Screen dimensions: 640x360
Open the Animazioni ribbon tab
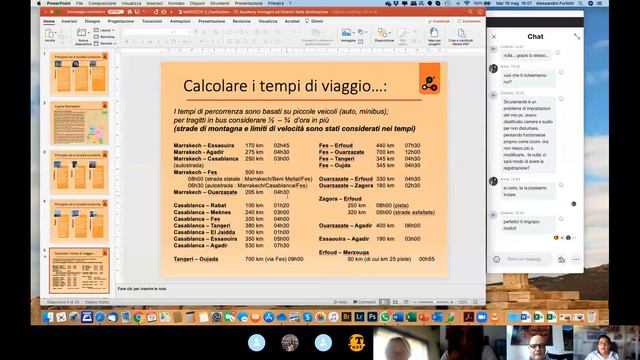[x=180, y=21]
